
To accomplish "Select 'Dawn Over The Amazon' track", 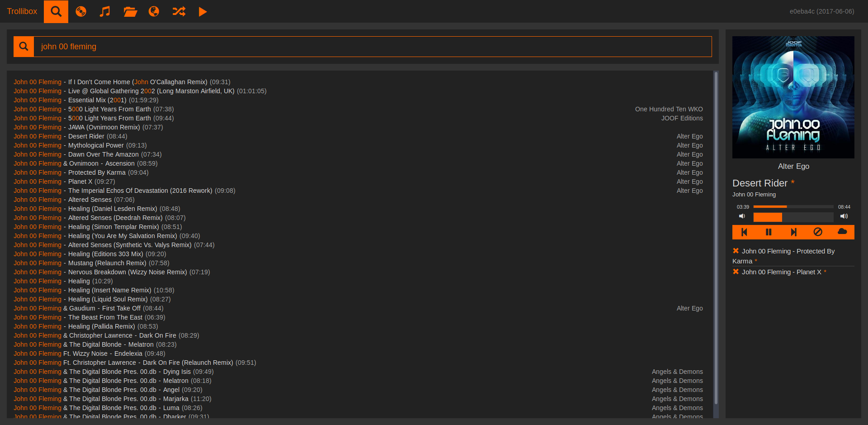I will point(104,154).
